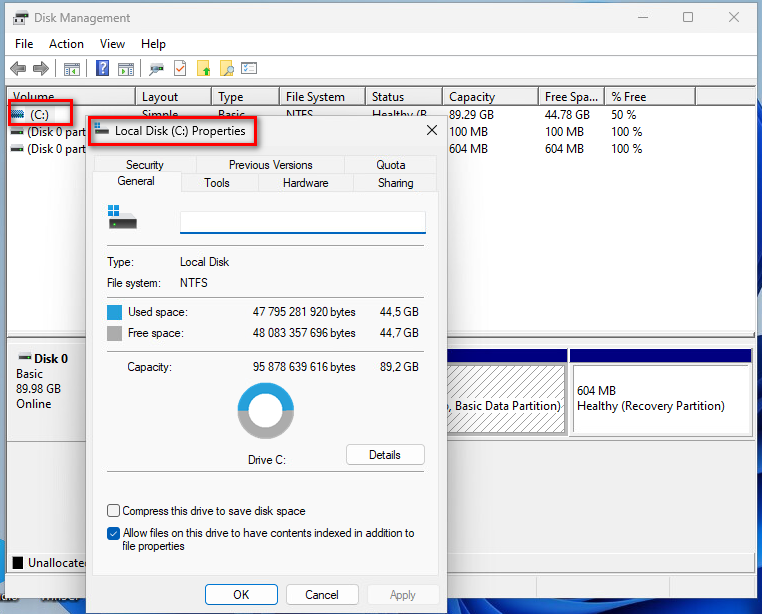Screen dimensions: 762x614
Task: Sort by the Type column header
Action: [x=245, y=97]
